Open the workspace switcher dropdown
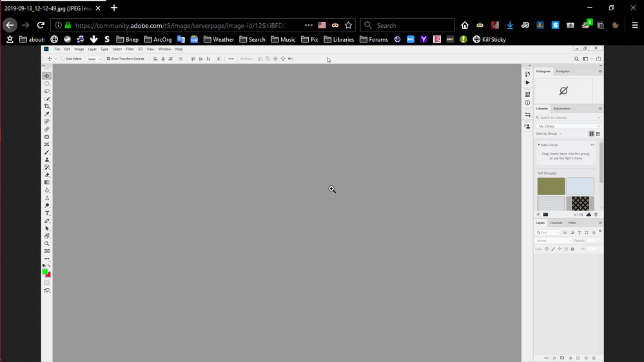The width and height of the screenshot is (644, 362). [x=588, y=59]
